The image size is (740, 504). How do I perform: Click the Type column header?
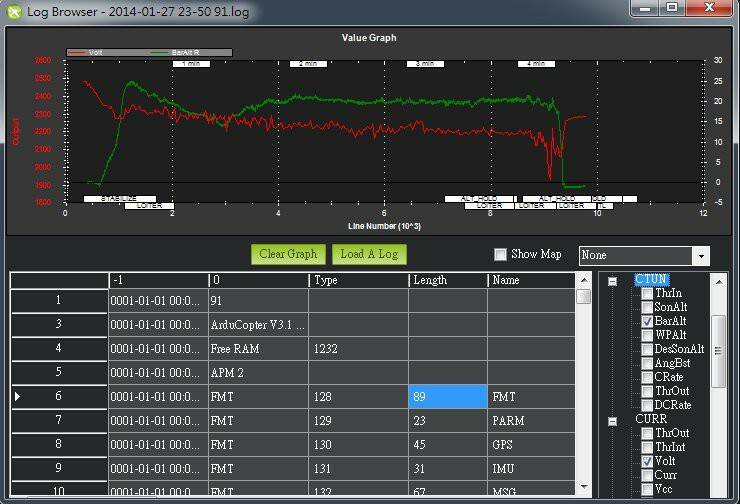(x=359, y=280)
